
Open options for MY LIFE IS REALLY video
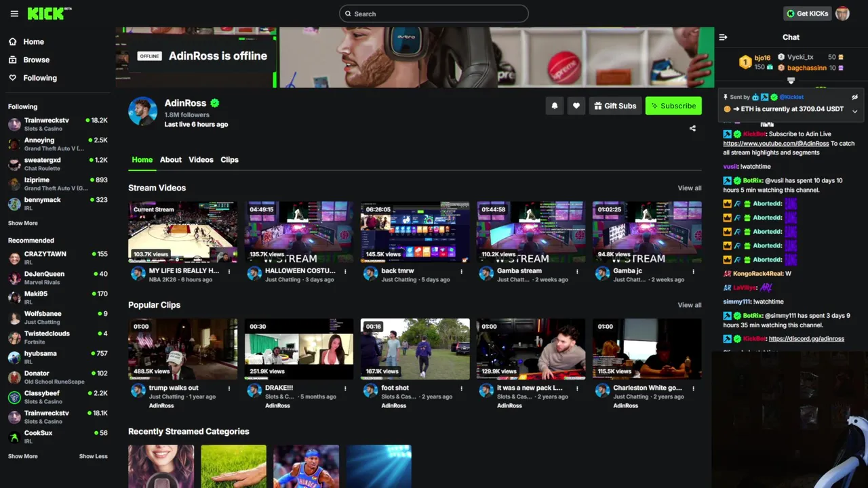click(x=229, y=272)
